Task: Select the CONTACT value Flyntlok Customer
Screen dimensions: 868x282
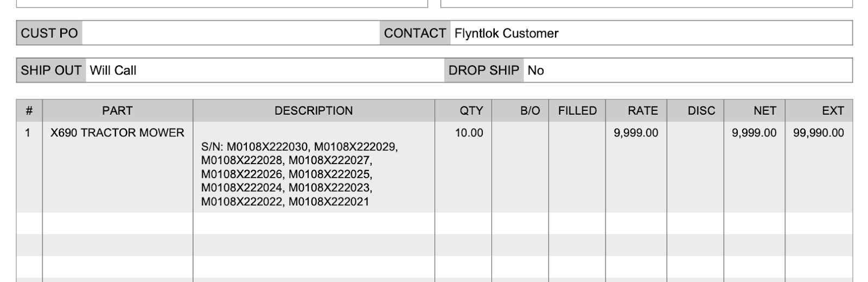Action: tap(506, 33)
